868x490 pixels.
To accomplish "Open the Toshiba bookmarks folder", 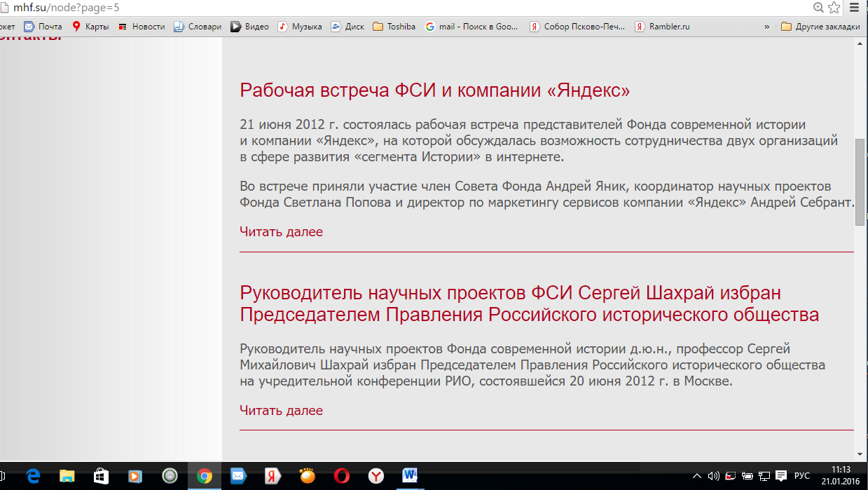I will tap(394, 27).
